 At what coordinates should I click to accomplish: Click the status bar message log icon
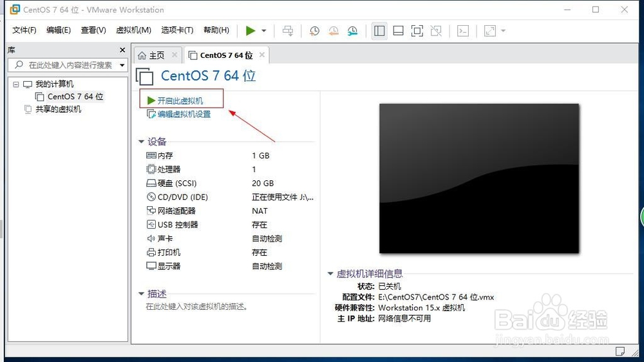[x=620, y=351]
